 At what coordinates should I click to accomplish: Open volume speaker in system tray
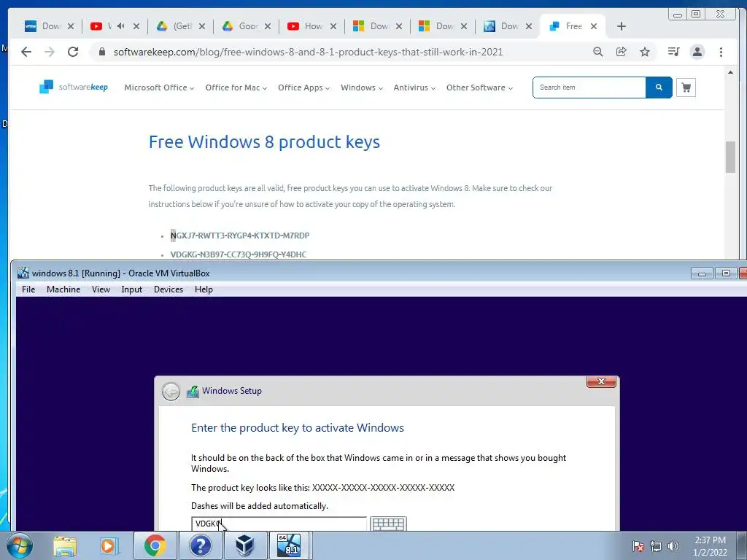pyautogui.click(x=673, y=546)
